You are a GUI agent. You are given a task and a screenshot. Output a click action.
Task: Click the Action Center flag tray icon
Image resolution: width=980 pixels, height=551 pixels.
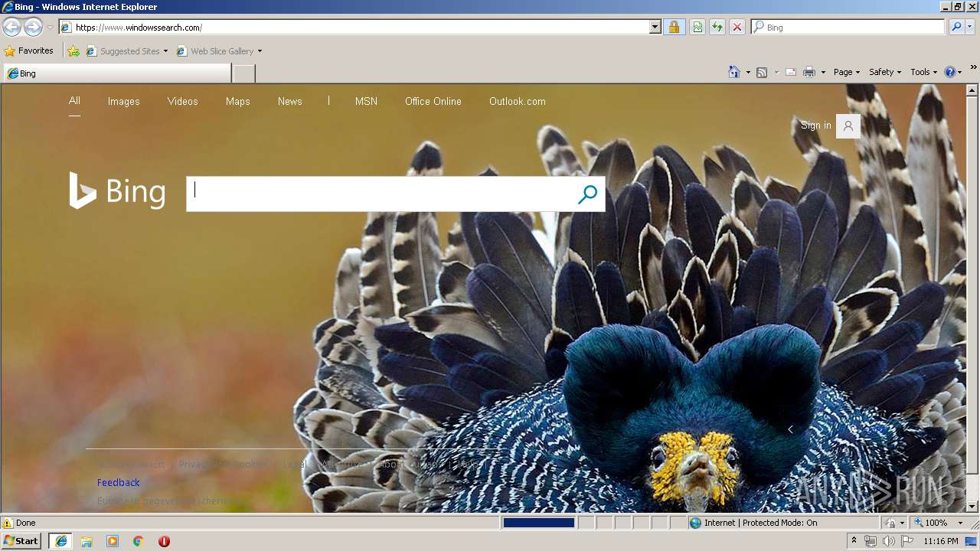coord(907,541)
